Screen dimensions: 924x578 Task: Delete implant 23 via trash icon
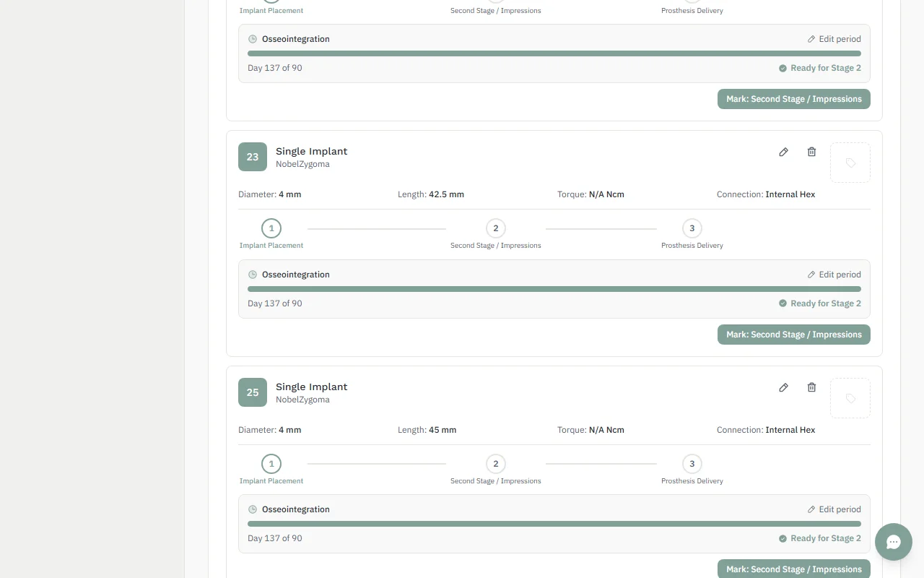tap(811, 152)
